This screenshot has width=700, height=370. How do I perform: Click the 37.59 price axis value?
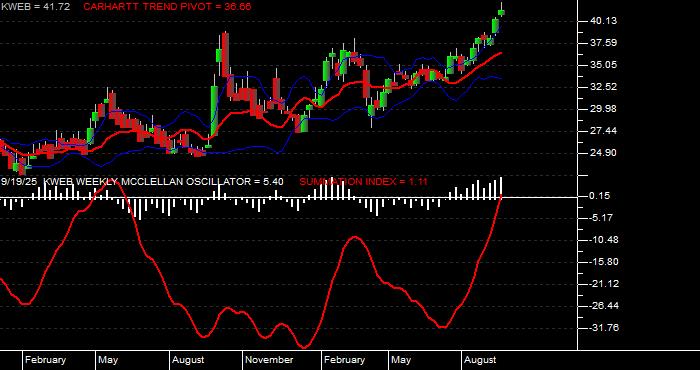point(603,43)
